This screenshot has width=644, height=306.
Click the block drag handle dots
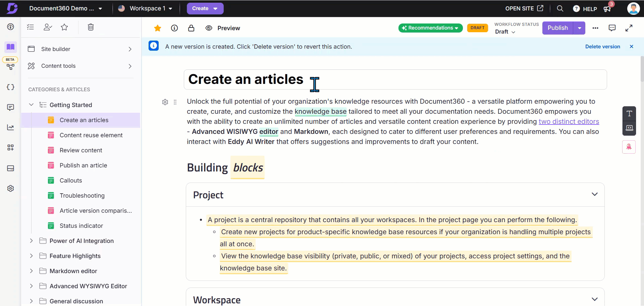point(175,102)
